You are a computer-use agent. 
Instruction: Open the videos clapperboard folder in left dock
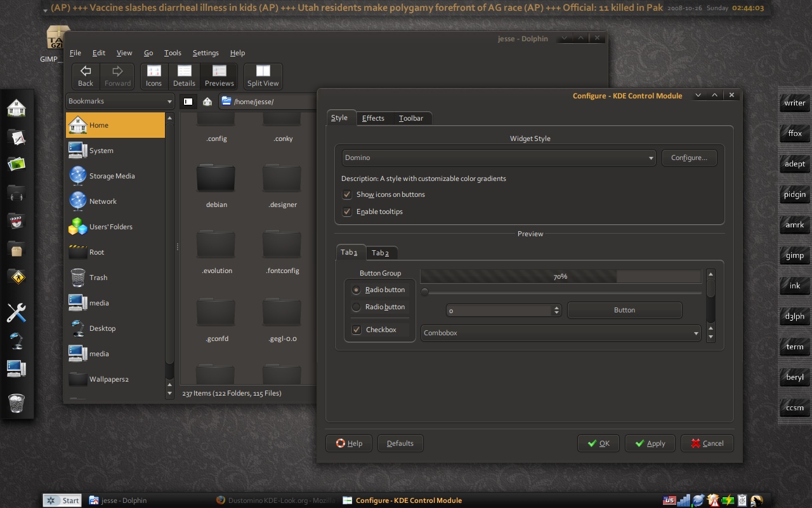click(x=16, y=220)
